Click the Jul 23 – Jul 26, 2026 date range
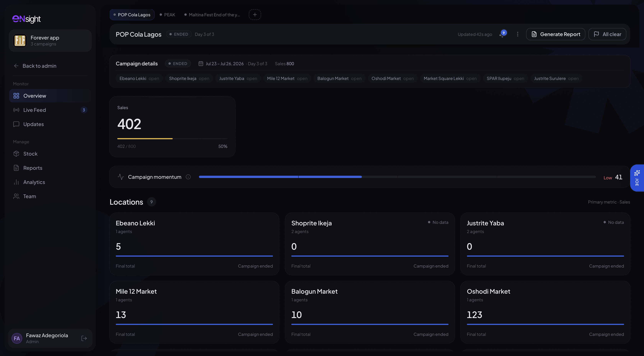 (x=224, y=64)
